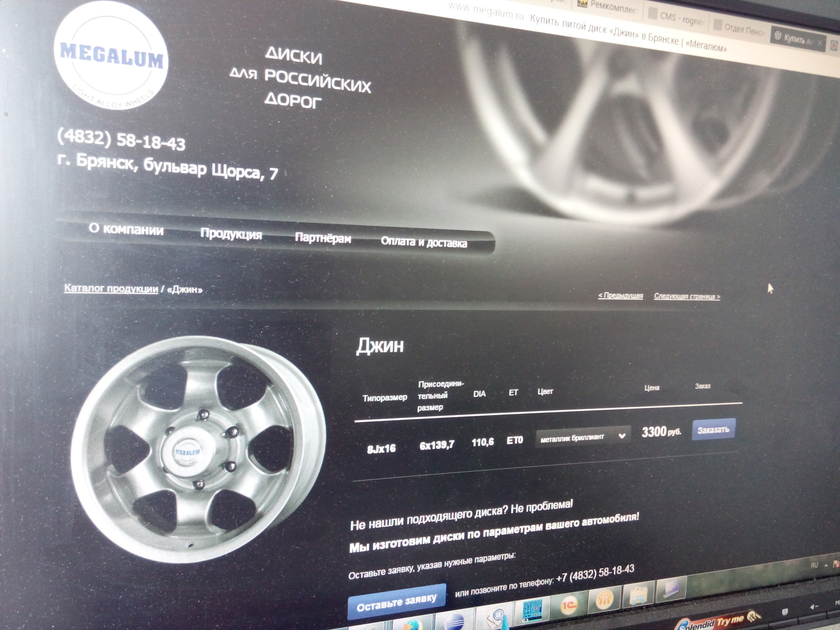Screen dimensions: 840x630
Task: Click the Джин product heading
Action: click(x=380, y=346)
